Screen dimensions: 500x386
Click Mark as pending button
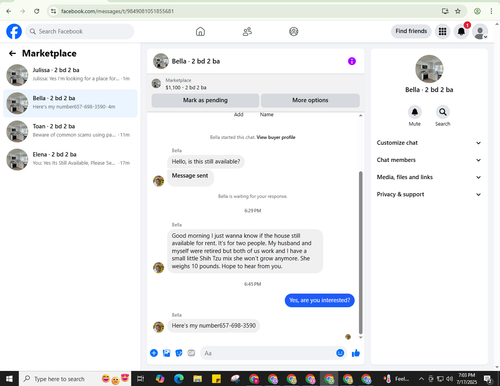coord(205,100)
